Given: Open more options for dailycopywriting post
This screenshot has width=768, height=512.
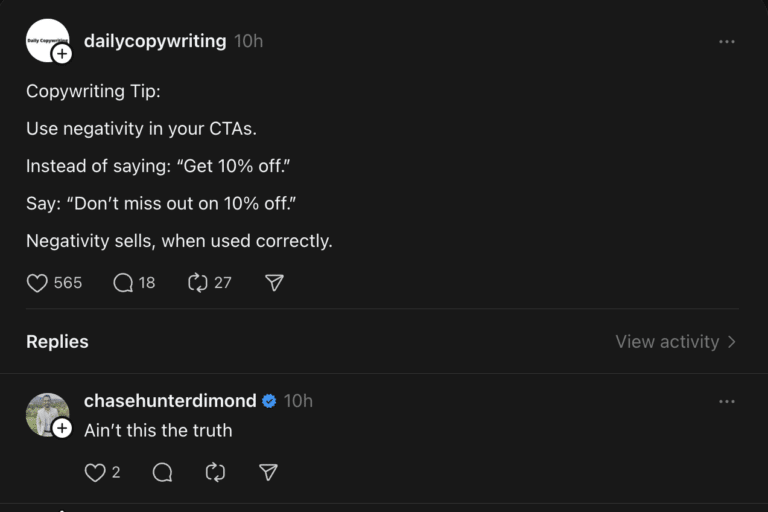Looking at the screenshot, I should point(727,42).
